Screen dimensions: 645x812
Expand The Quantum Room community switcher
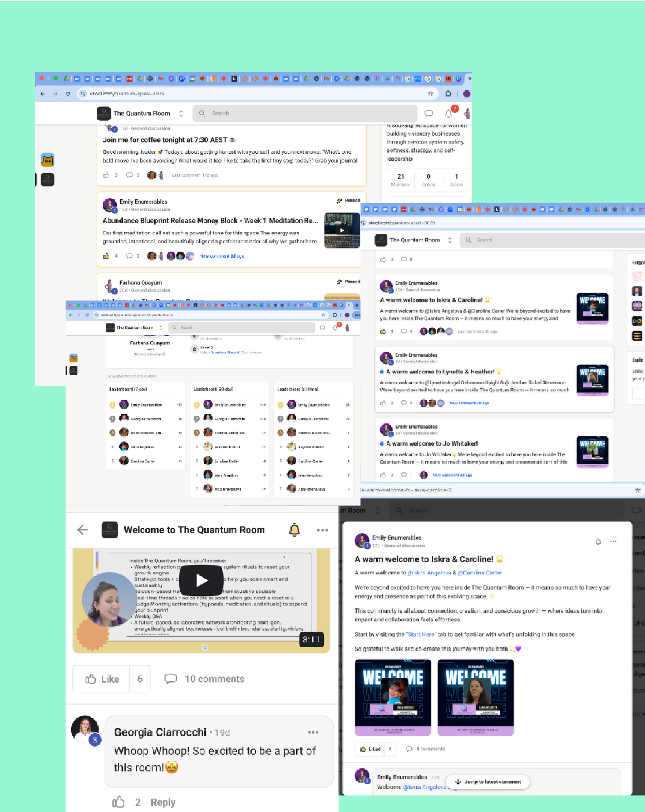click(181, 114)
